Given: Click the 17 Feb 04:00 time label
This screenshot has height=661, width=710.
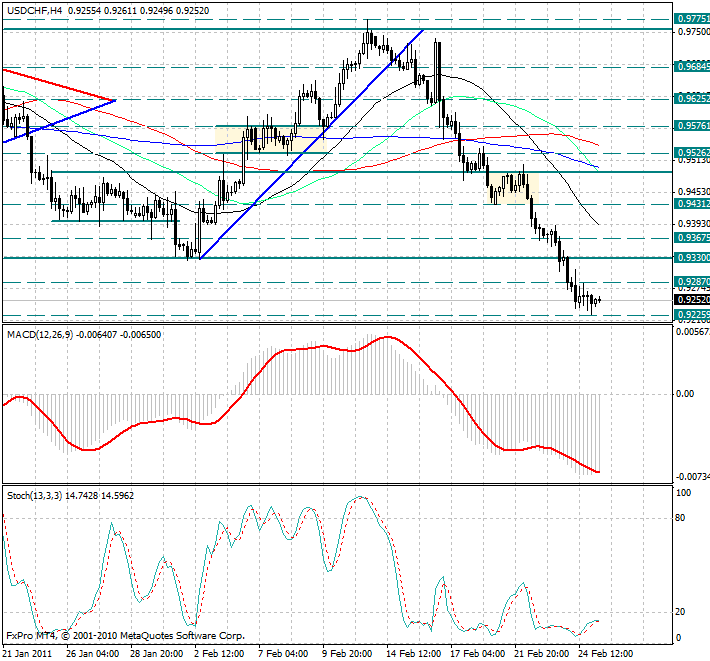Looking at the screenshot, I should 478,654.
